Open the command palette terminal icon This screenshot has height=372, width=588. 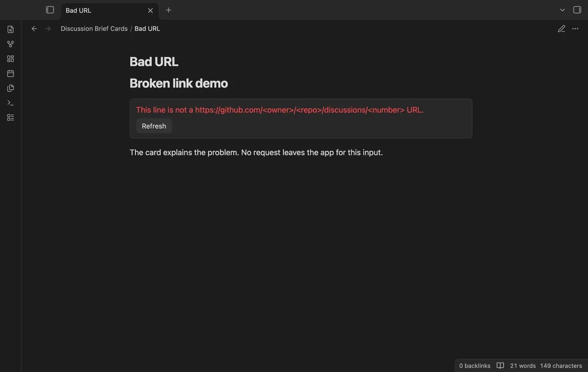pyautogui.click(x=10, y=103)
